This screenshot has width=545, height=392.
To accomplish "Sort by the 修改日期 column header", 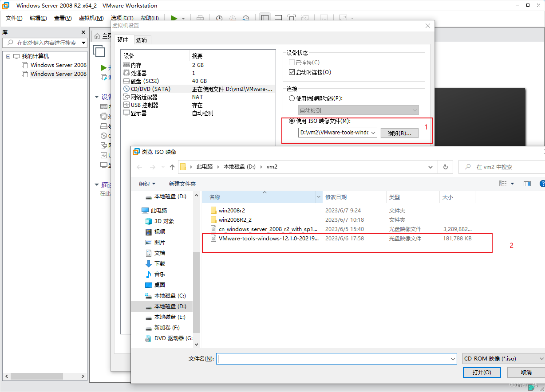I will click(354, 197).
